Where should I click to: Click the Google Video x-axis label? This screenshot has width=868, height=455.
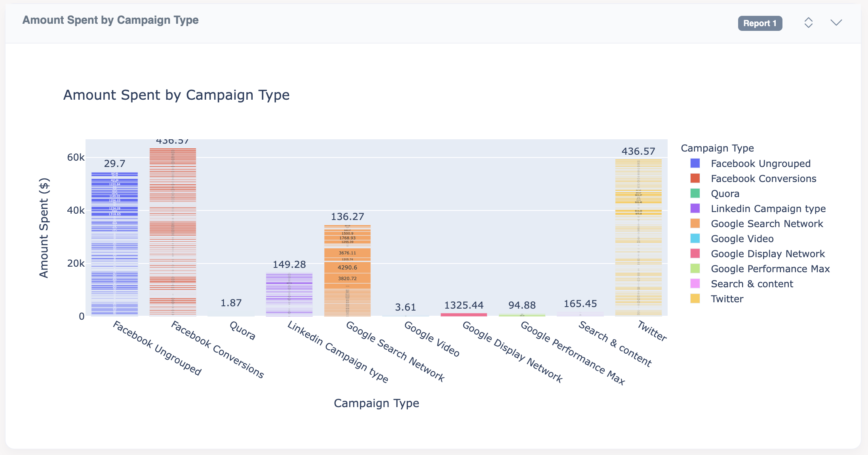click(x=432, y=339)
